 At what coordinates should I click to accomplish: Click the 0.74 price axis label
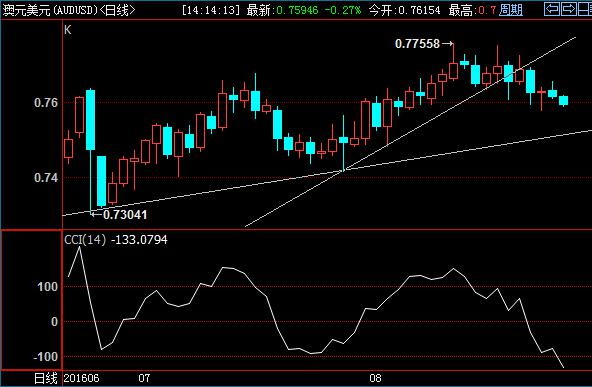pyautogui.click(x=46, y=177)
